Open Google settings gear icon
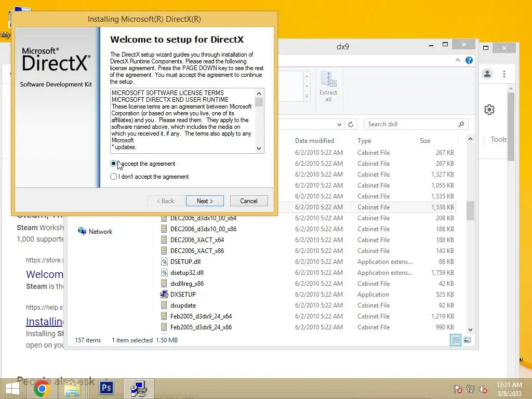 (489, 110)
